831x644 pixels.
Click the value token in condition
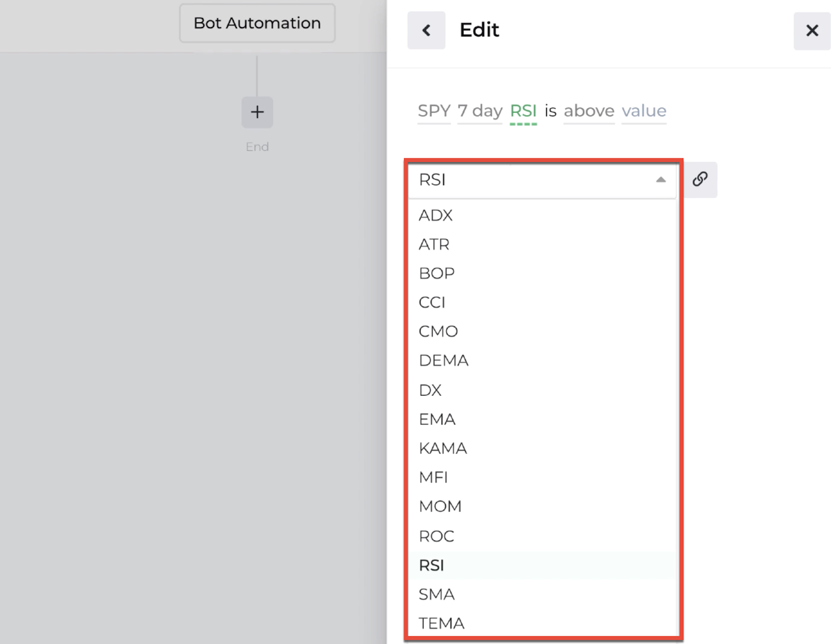pyautogui.click(x=644, y=111)
